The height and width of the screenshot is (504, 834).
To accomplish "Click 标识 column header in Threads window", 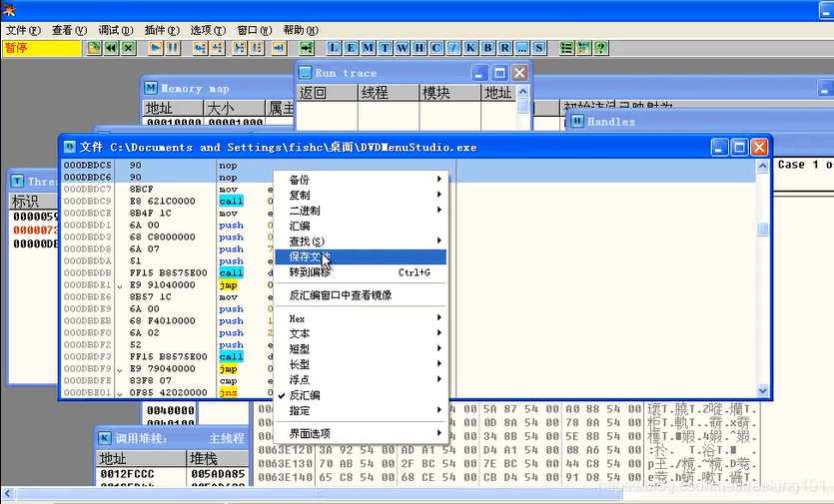I will click(x=33, y=202).
